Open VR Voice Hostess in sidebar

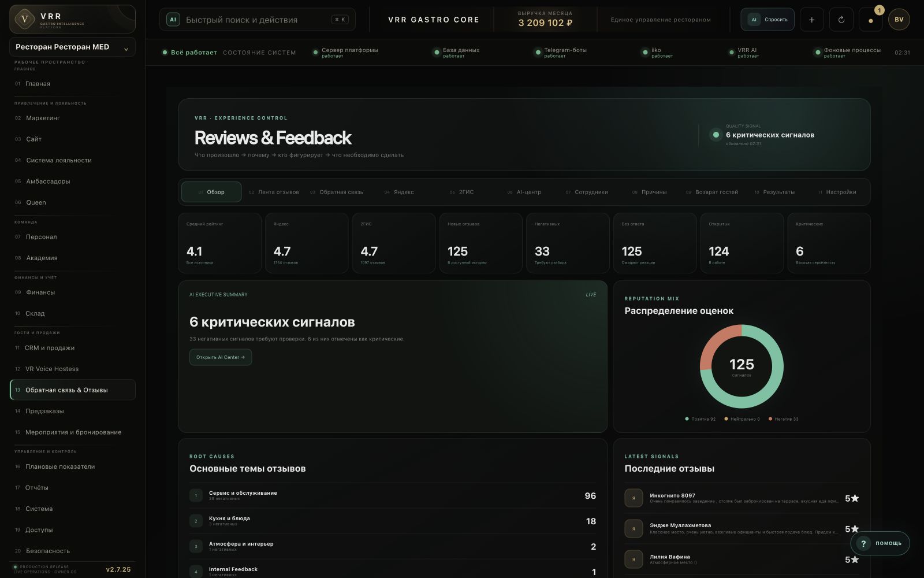(73, 369)
